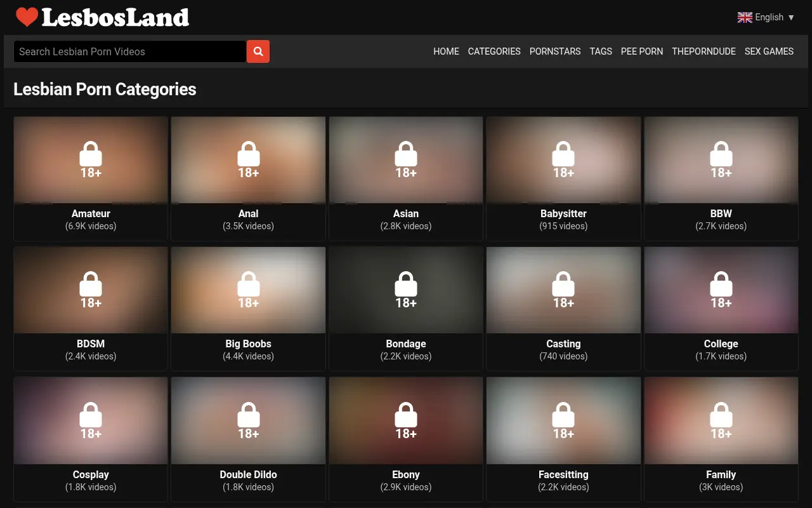Follow the SEX GAMES link

click(769, 51)
